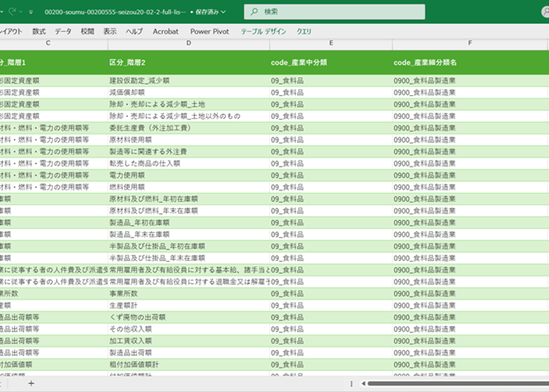
Task: Click the code_産業中分類 table header cell
Action: (331, 62)
